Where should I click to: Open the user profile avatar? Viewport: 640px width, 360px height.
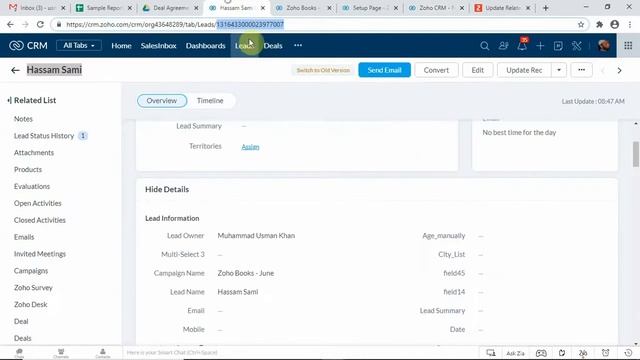tap(604, 45)
